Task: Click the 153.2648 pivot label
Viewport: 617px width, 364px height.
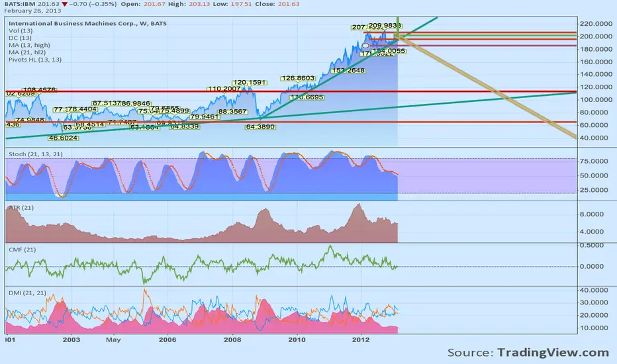Action: [348, 71]
